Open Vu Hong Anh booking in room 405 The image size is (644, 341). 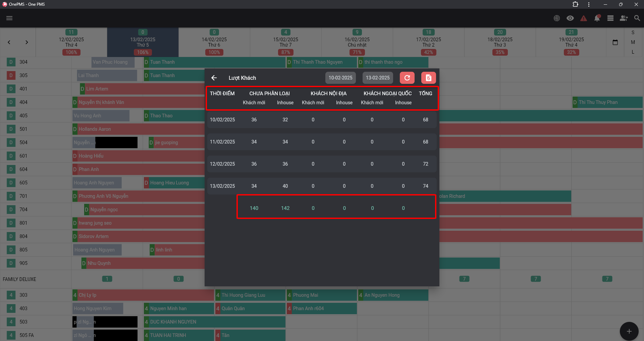[x=101, y=116]
